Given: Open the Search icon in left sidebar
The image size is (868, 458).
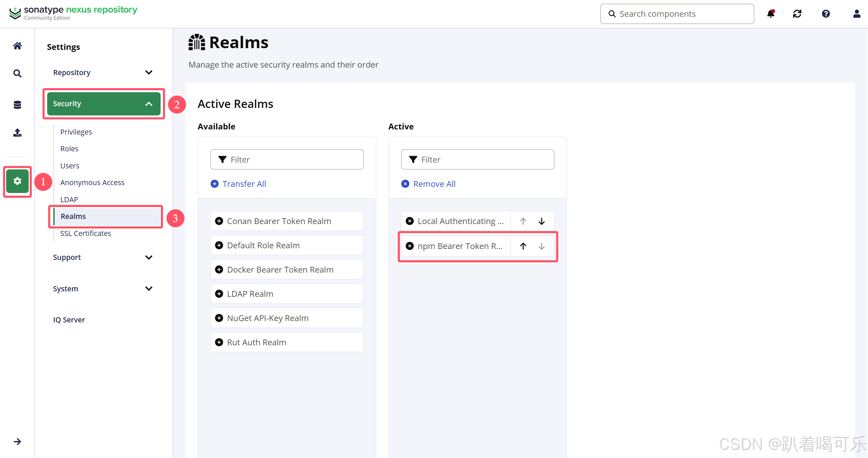Looking at the screenshot, I should click(17, 73).
